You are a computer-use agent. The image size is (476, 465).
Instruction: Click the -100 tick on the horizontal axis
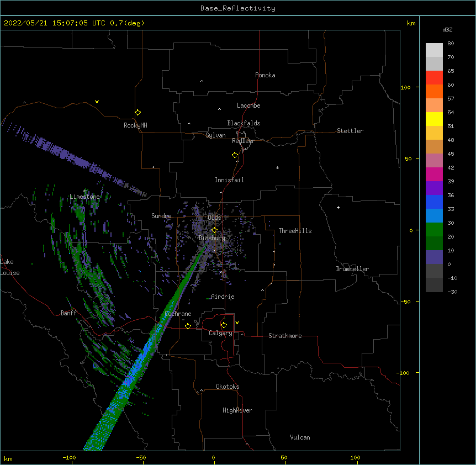pyautogui.click(x=69, y=457)
